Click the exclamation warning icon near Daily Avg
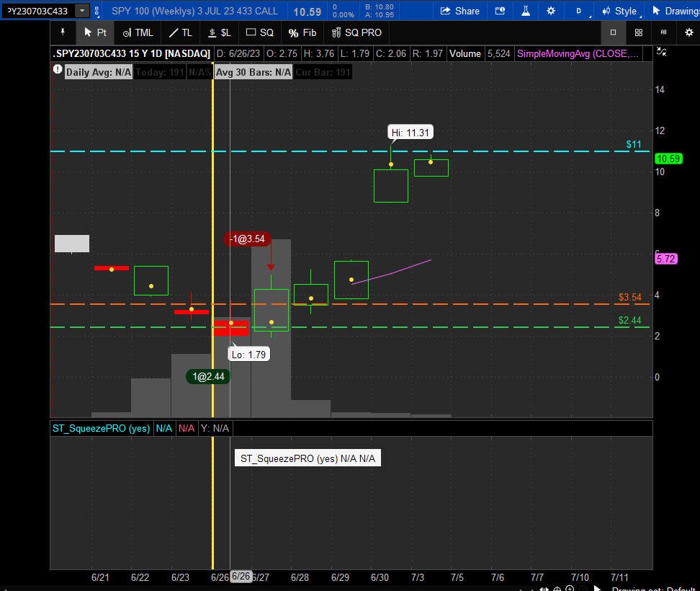The height and width of the screenshot is (591, 700). point(58,69)
